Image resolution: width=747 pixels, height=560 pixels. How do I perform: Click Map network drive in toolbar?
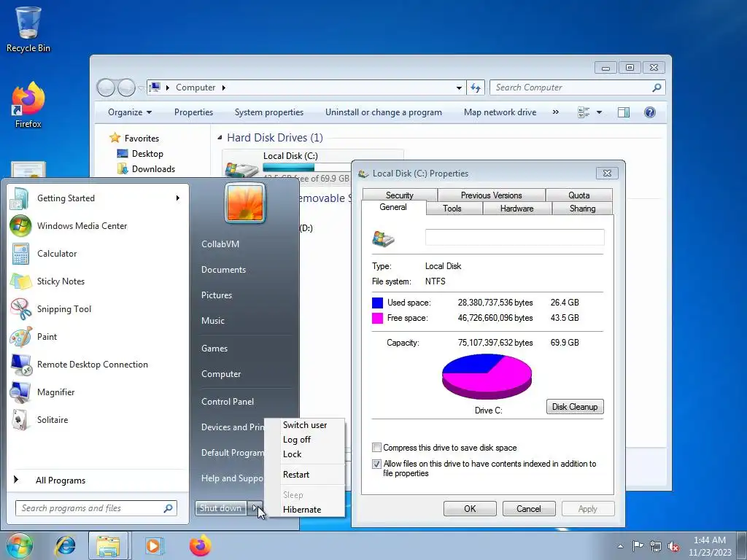click(x=500, y=112)
